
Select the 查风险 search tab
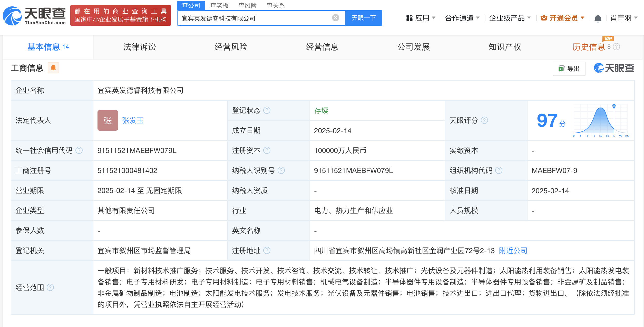coord(248,5)
